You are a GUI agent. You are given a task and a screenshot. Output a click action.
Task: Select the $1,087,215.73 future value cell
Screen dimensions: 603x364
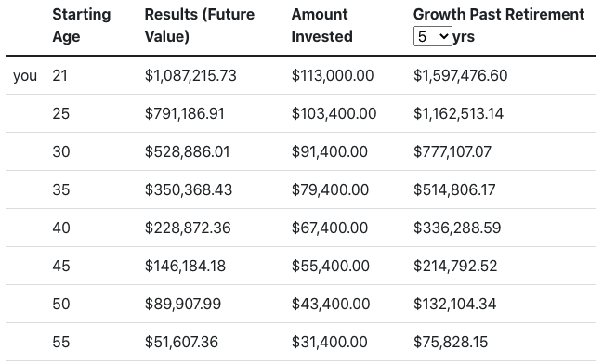click(x=190, y=75)
